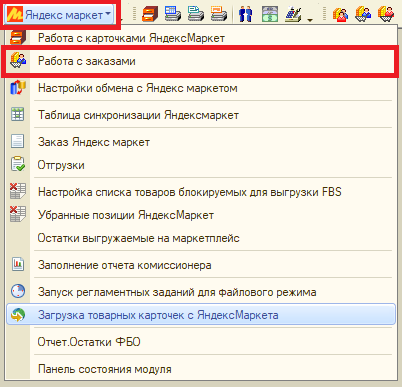Open Остатки выгружаемые на маркетплейс
Image resolution: width=402 pixels, height=387 pixels.
pyautogui.click(x=201, y=238)
